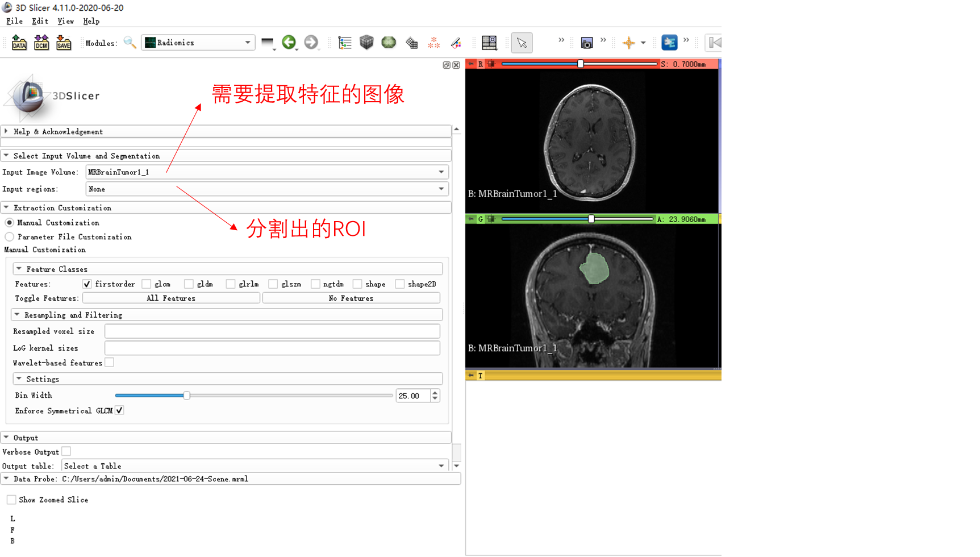
Task: Open the Help menu
Action: tap(91, 21)
